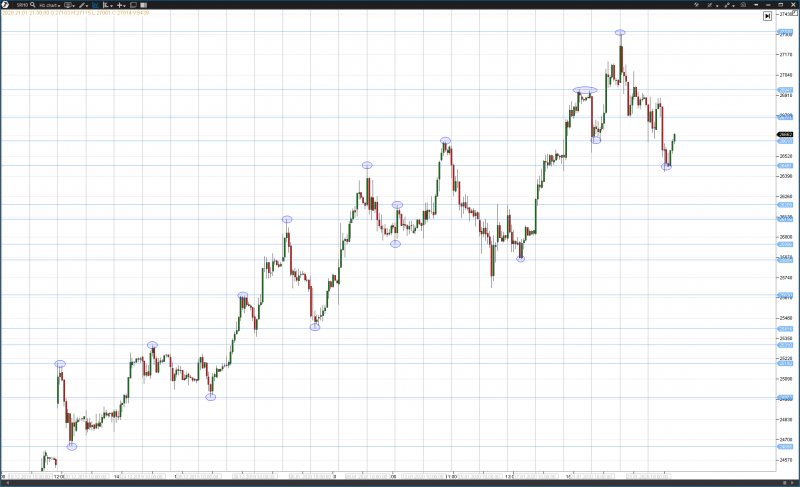Jump to latest bar arrow button

tap(766, 16)
